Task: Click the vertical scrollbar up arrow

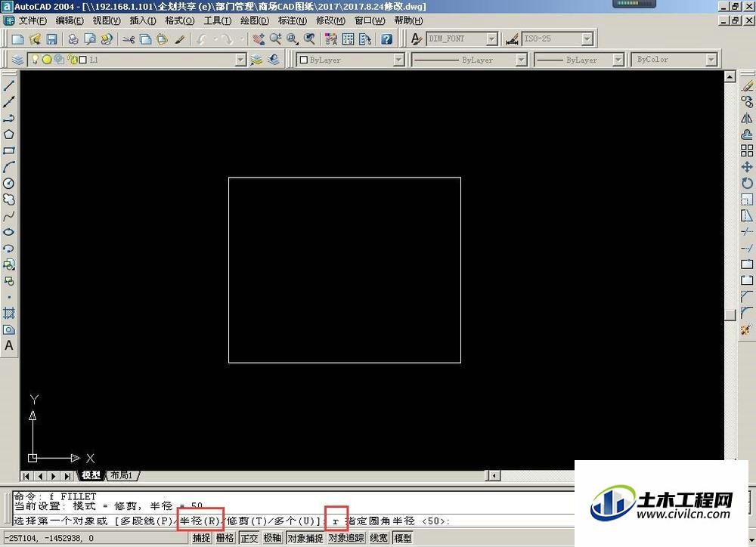Action: click(730, 76)
